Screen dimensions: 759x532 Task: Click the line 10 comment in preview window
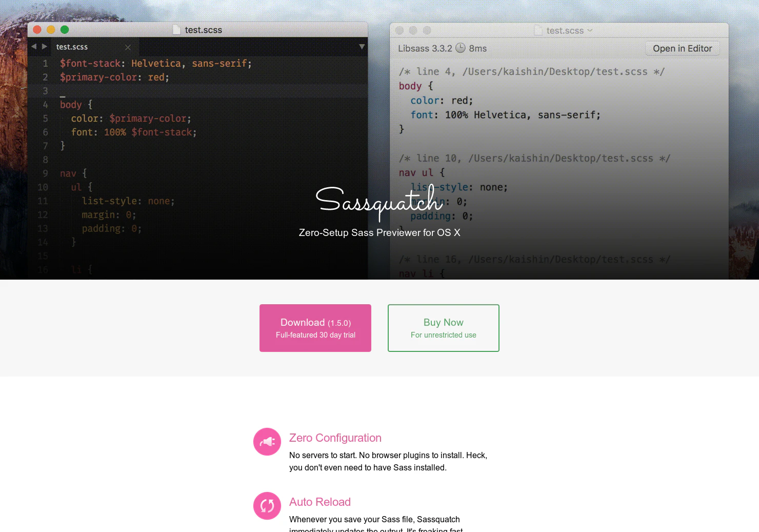click(534, 159)
